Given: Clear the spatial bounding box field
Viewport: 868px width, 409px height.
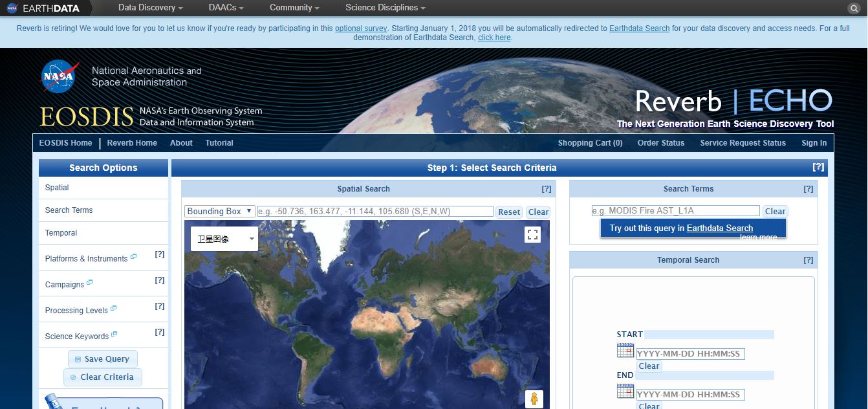Looking at the screenshot, I should [x=538, y=212].
